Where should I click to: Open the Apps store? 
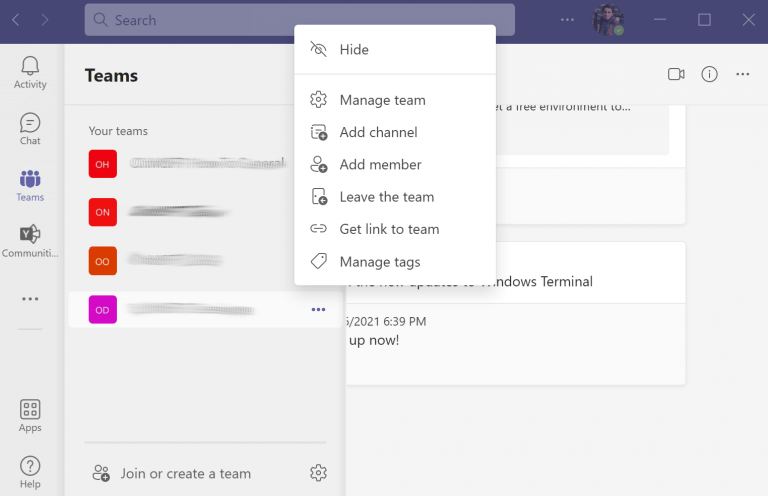tap(30, 416)
